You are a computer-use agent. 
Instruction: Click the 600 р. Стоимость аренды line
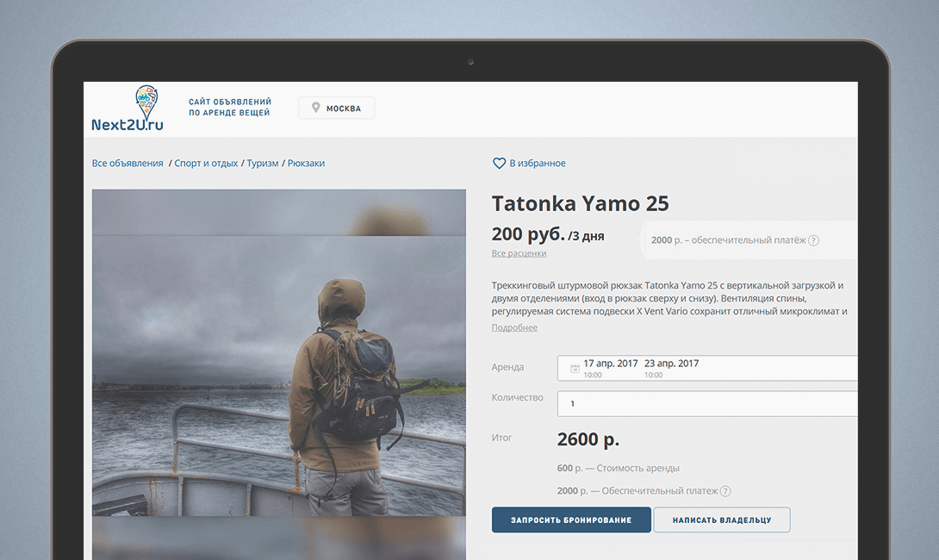[618, 469]
